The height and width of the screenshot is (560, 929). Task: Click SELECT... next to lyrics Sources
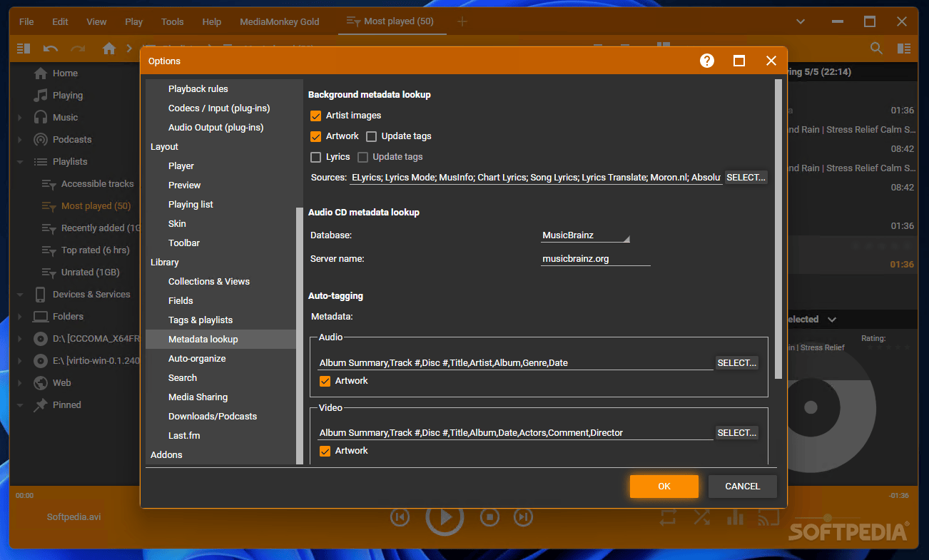[x=746, y=178]
